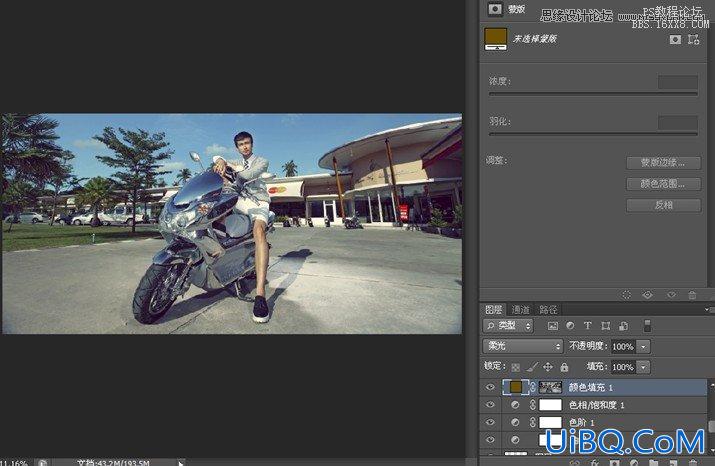Lock transparent pixels icon
The image size is (715, 466).
pyautogui.click(x=516, y=367)
